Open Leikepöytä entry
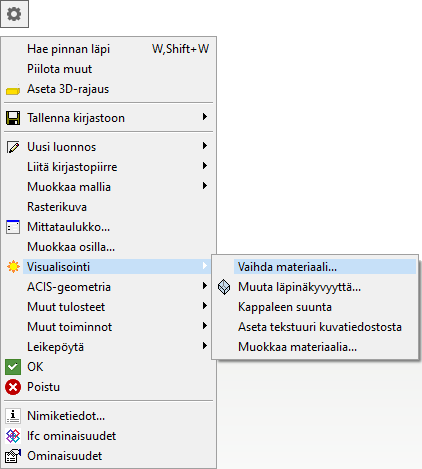The width and height of the screenshot is (422, 469). click(x=108, y=347)
